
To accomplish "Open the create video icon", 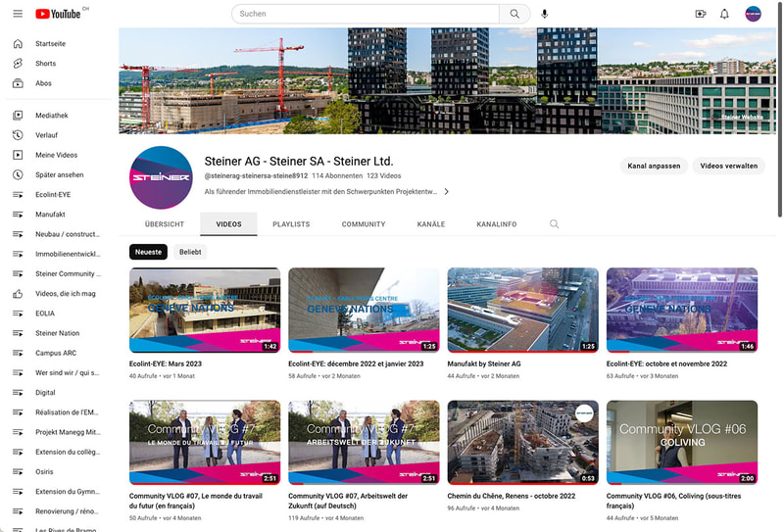I will tap(700, 14).
